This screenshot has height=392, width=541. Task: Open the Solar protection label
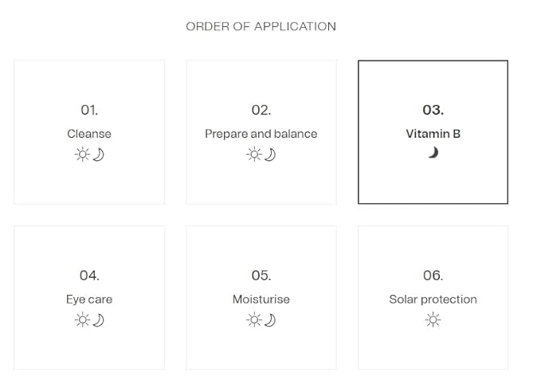tap(433, 300)
